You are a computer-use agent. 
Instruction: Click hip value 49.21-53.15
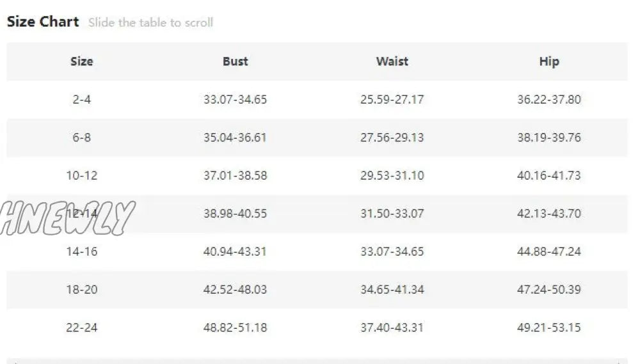(x=549, y=328)
